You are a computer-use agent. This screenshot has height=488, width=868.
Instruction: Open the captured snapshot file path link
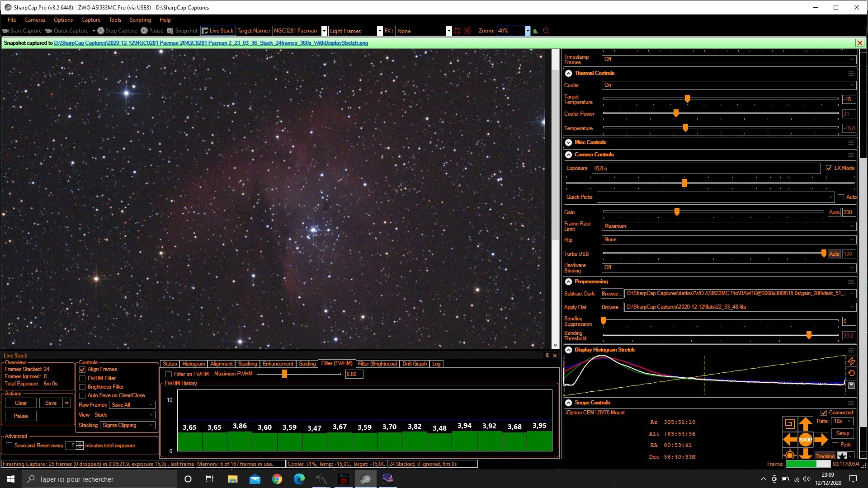[211, 43]
